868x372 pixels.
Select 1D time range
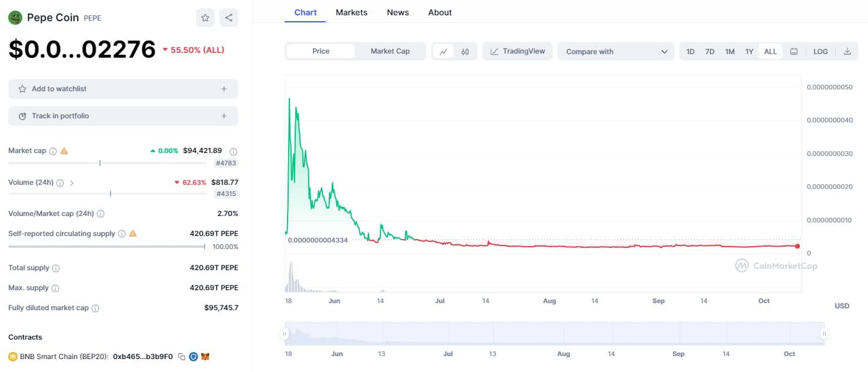(690, 51)
